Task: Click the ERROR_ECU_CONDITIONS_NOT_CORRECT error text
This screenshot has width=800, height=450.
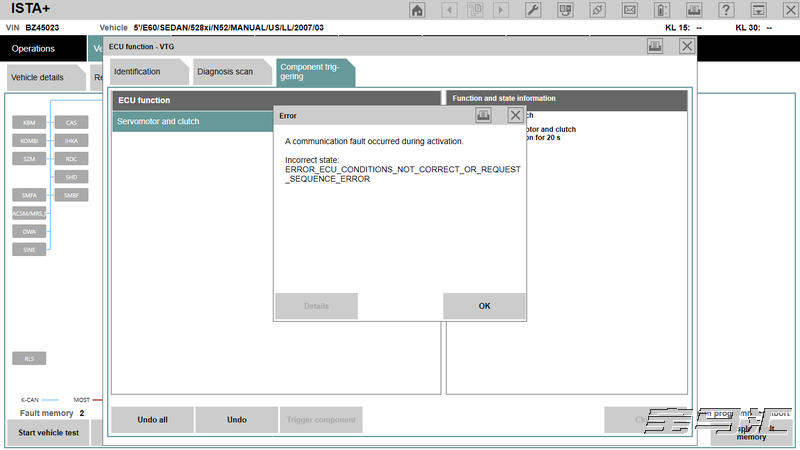Action: point(403,174)
